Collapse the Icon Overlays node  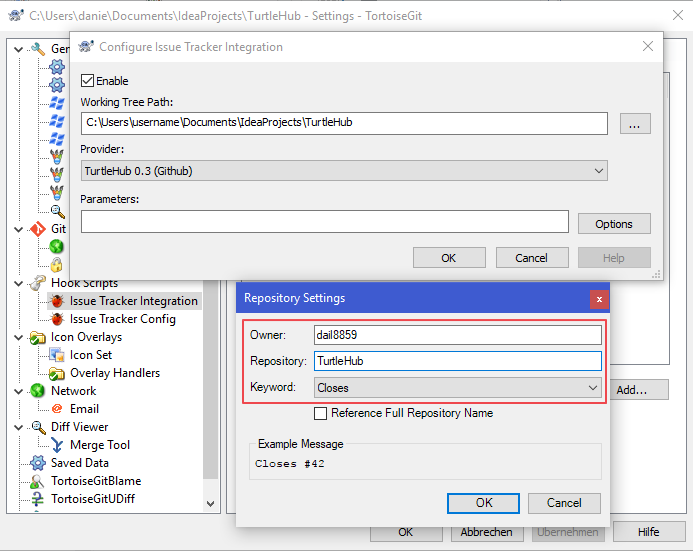19,338
